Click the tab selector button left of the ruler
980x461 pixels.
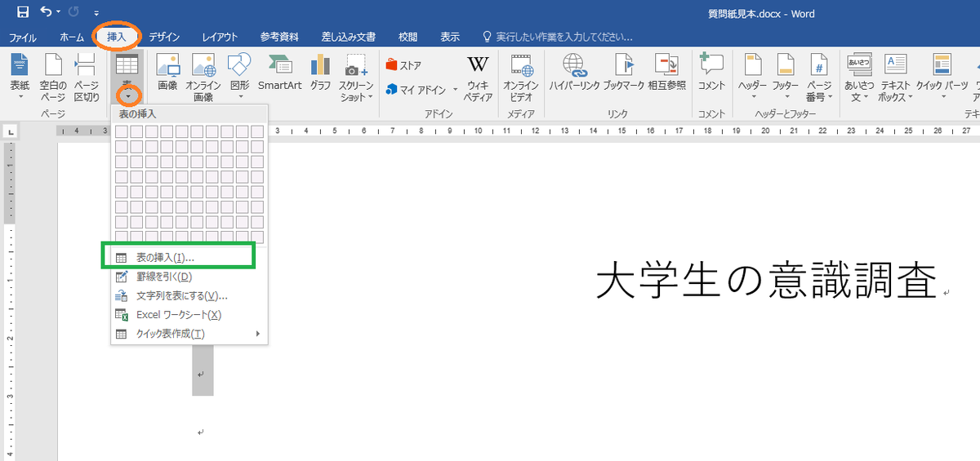point(9,131)
